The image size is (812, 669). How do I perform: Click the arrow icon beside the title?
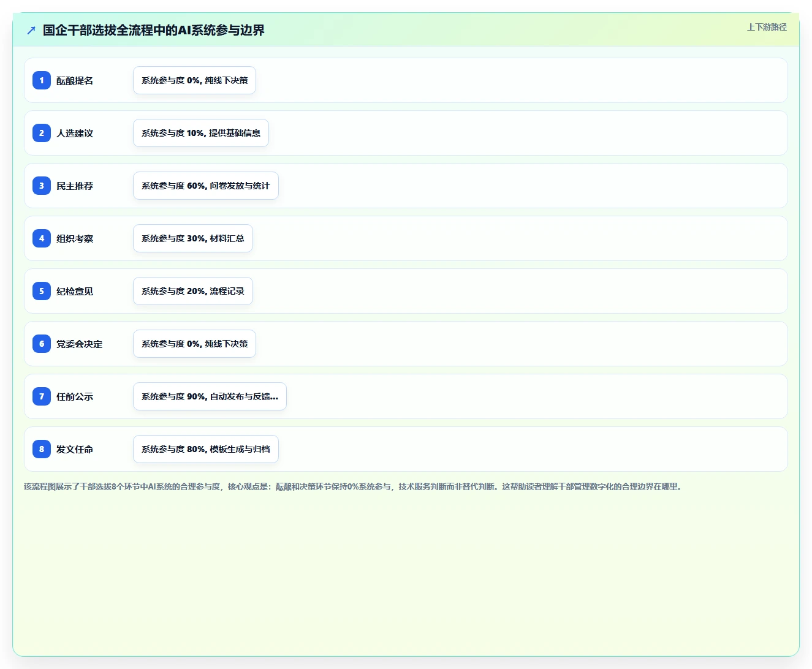pos(31,30)
